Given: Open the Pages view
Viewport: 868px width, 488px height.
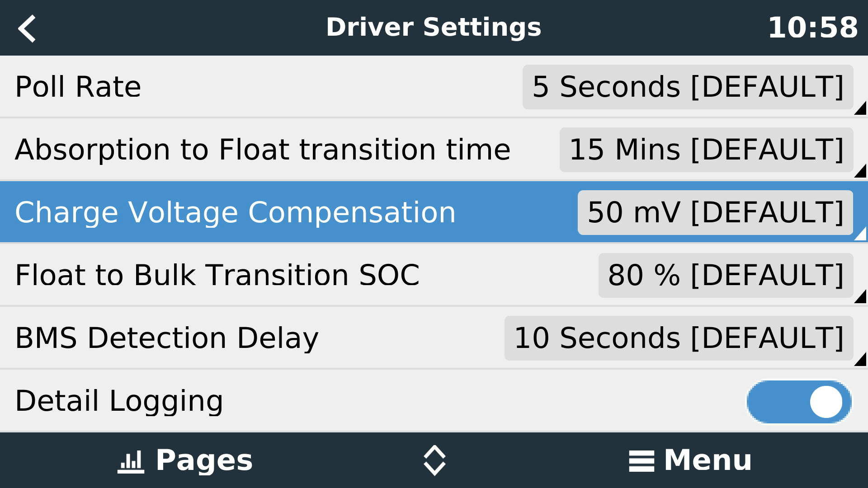Looking at the screenshot, I should [185, 461].
